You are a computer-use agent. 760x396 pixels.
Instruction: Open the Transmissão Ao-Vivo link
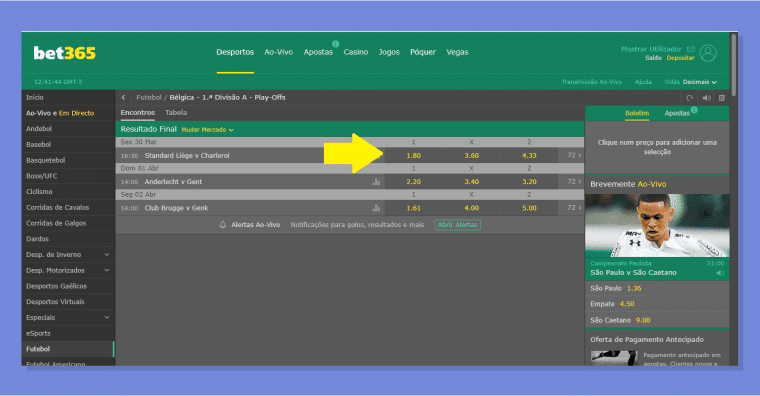pyautogui.click(x=591, y=82)
